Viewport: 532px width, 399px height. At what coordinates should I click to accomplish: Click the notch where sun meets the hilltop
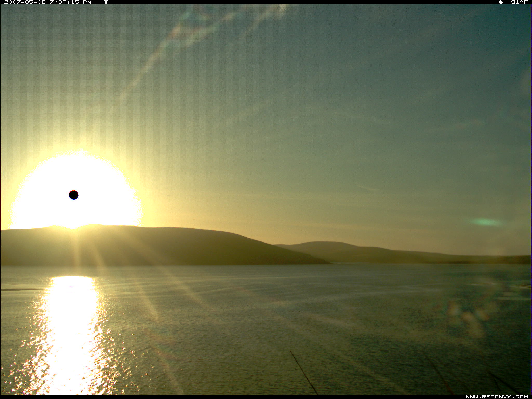click(74, 229)
